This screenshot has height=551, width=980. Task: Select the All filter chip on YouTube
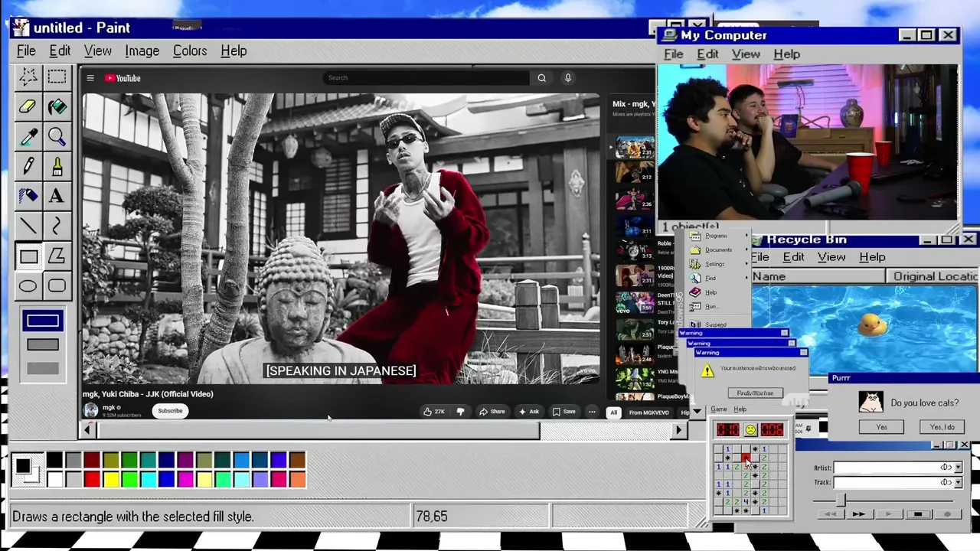tap(613, 412)
